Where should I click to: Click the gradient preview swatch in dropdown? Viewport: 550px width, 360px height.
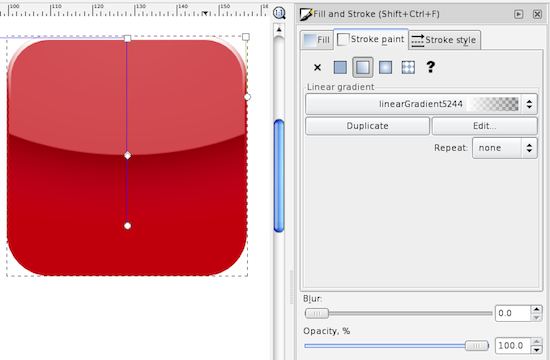tap(493, 104)
